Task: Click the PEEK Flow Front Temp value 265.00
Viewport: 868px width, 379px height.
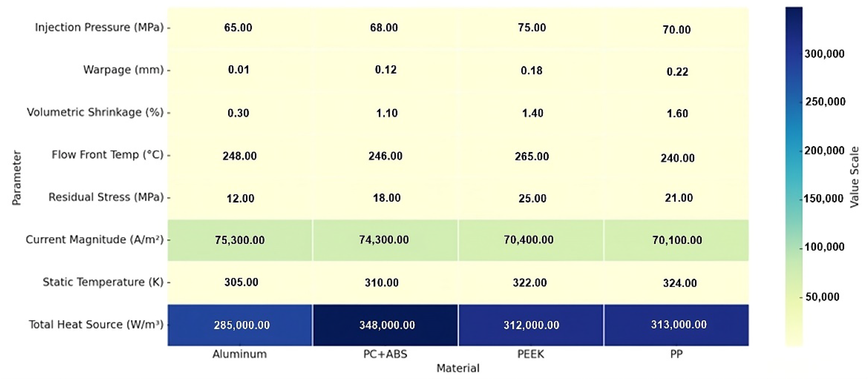Action: click(x=532, y=157)
